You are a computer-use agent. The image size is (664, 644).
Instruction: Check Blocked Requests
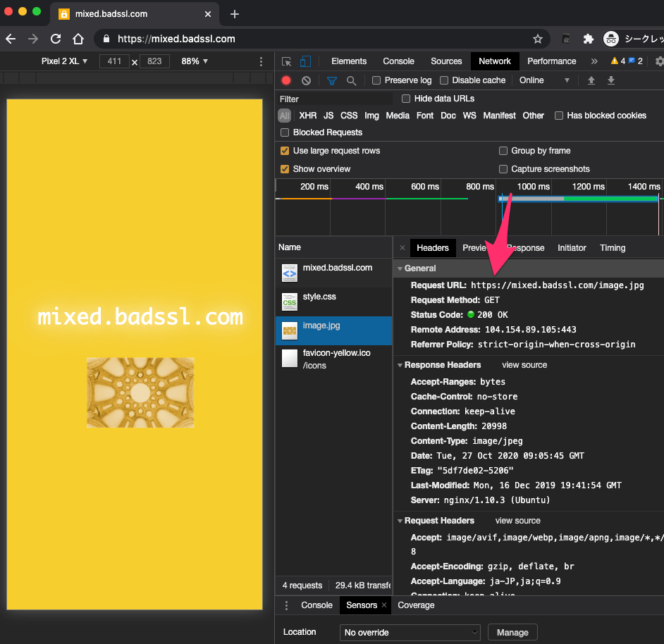(x=285, y=132)
